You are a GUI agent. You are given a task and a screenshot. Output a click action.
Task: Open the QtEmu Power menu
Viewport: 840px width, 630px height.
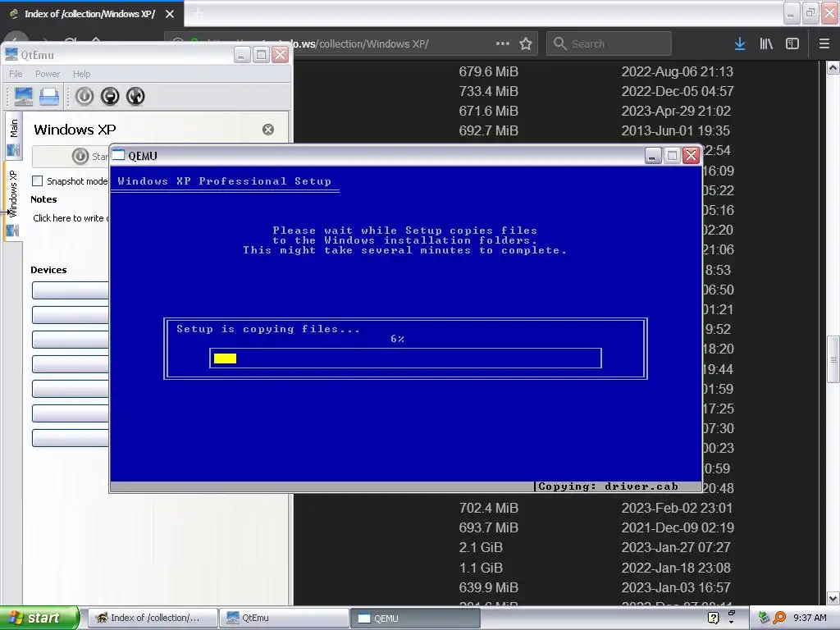click(x=48, y=74)
